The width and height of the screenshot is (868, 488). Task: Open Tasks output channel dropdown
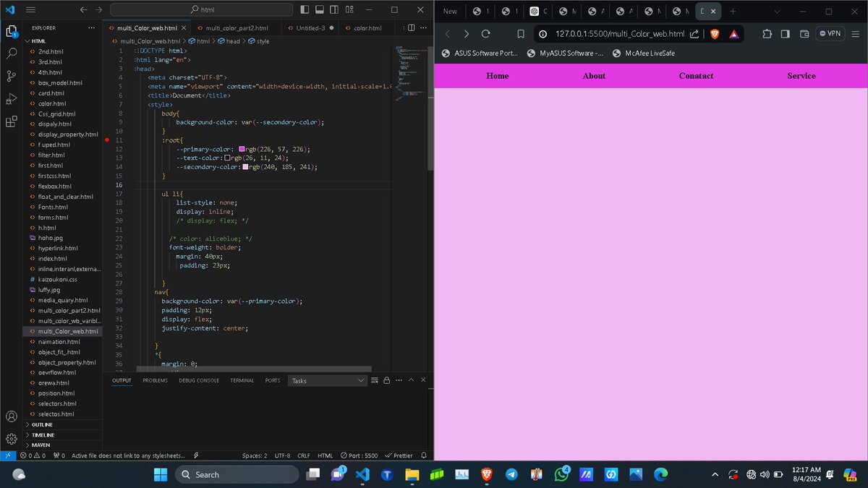tap(328, 380)
